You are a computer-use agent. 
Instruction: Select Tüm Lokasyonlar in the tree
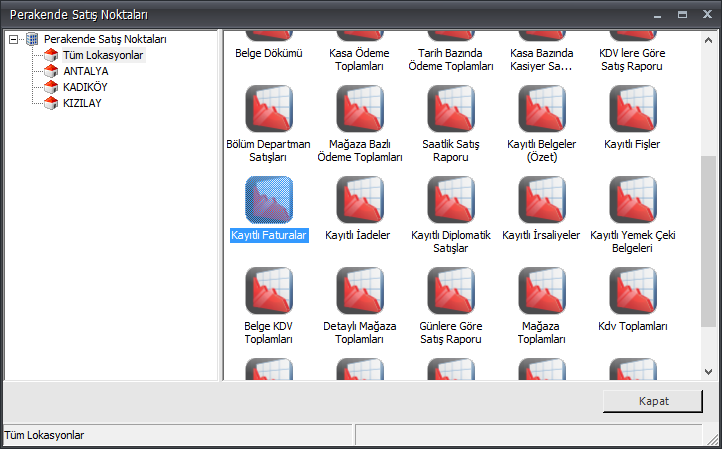coord(103,55)
